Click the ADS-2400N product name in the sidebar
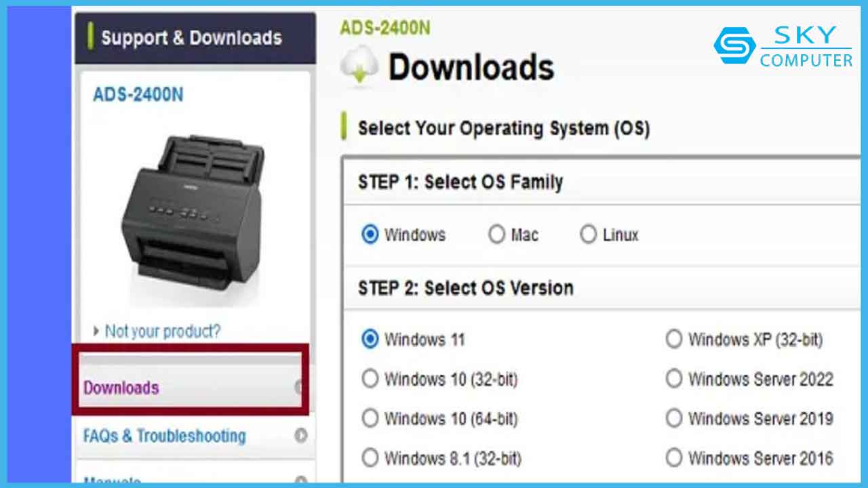The image size is (868, 488). (x=138, y=94)
